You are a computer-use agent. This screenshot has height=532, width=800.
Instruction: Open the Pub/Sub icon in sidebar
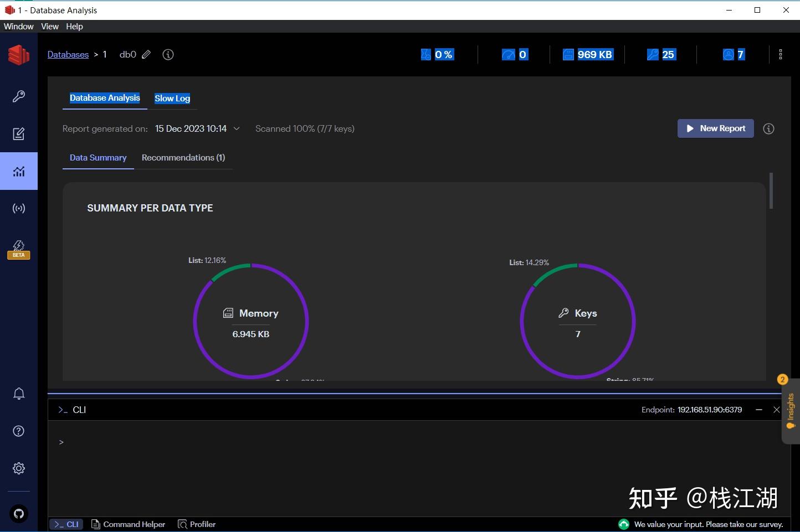pyautogui.click(x=19, y=209)
